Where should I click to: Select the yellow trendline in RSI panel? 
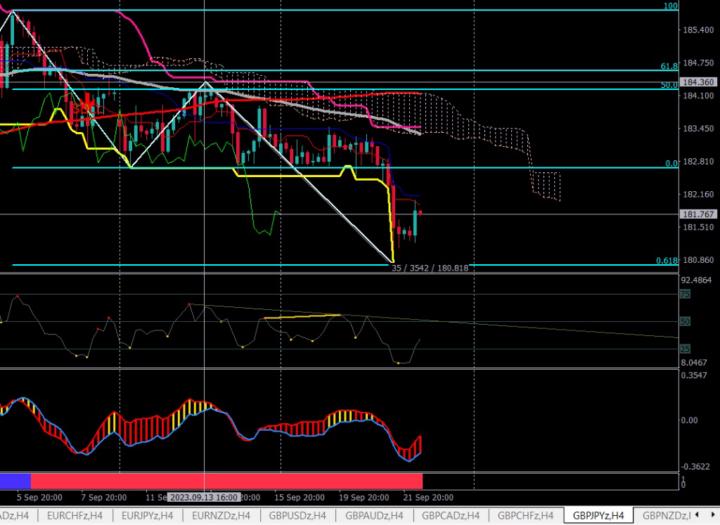click(300, 317)
